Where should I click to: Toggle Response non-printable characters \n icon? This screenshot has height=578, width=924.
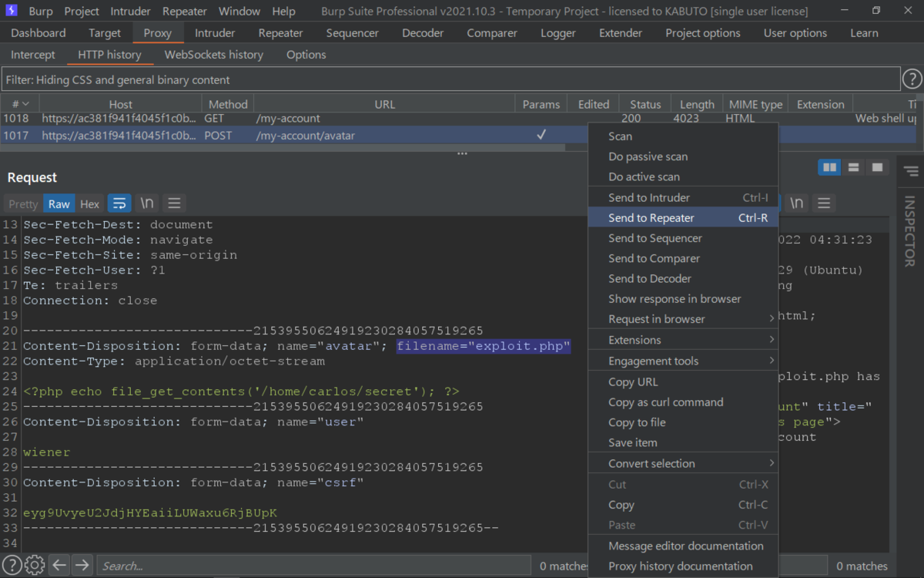pos(797,203)
